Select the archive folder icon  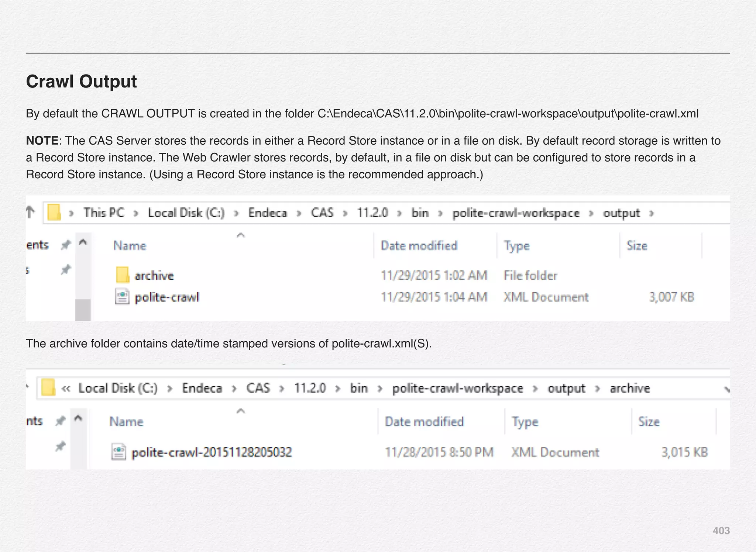tap(123, 275)
